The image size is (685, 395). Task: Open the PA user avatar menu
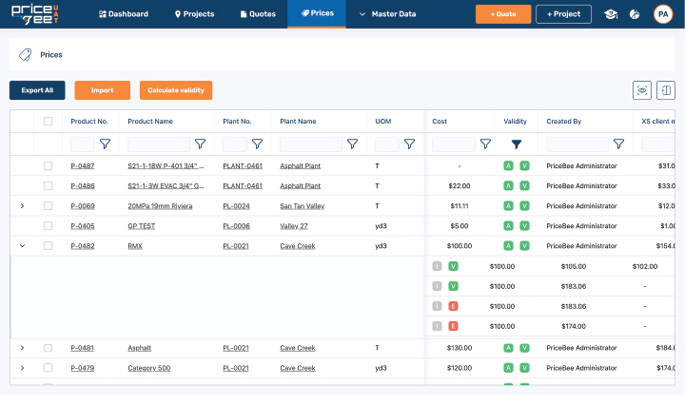(x=663, y=14)
